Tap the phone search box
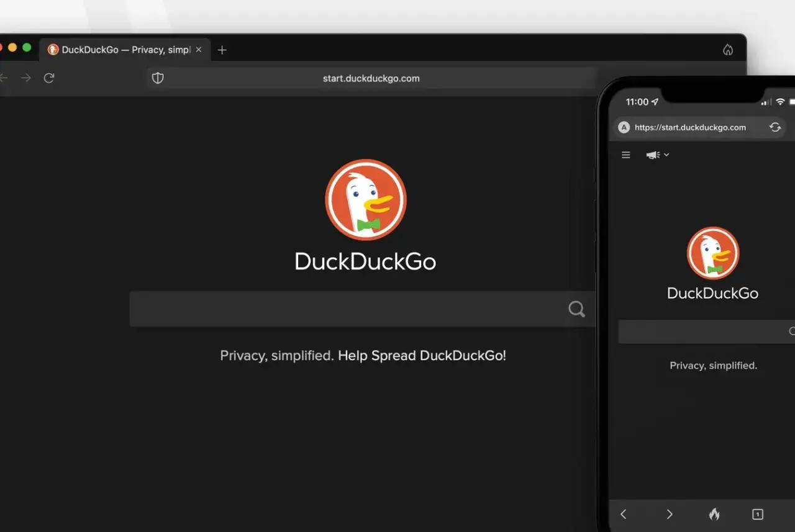The image size is (795, 532). pyautogui.click(x=707, y=331)
